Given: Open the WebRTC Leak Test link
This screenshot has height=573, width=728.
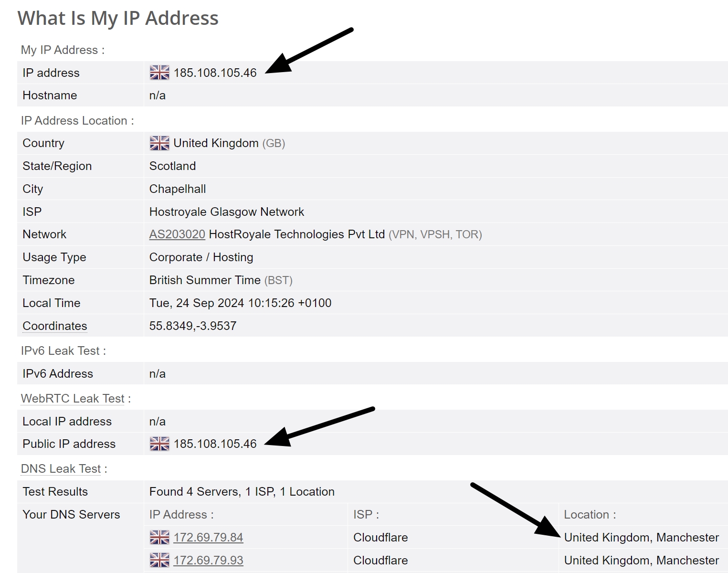Looking at the screenshot, I should tap(72, 398).
